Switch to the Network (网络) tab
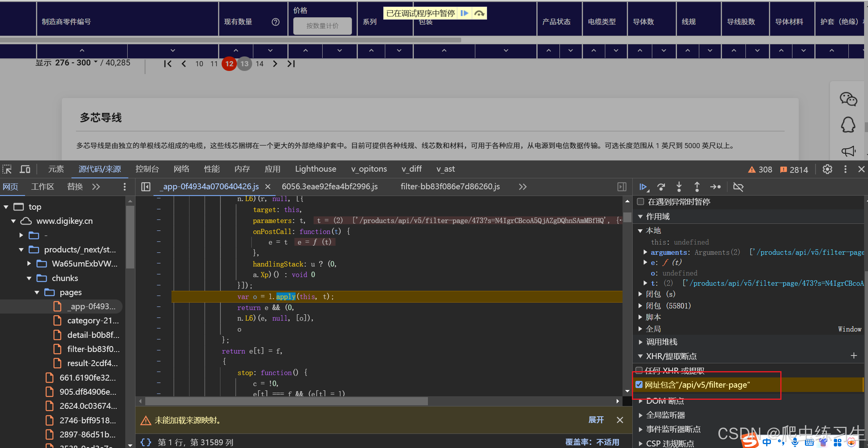 tap(181, 169)
